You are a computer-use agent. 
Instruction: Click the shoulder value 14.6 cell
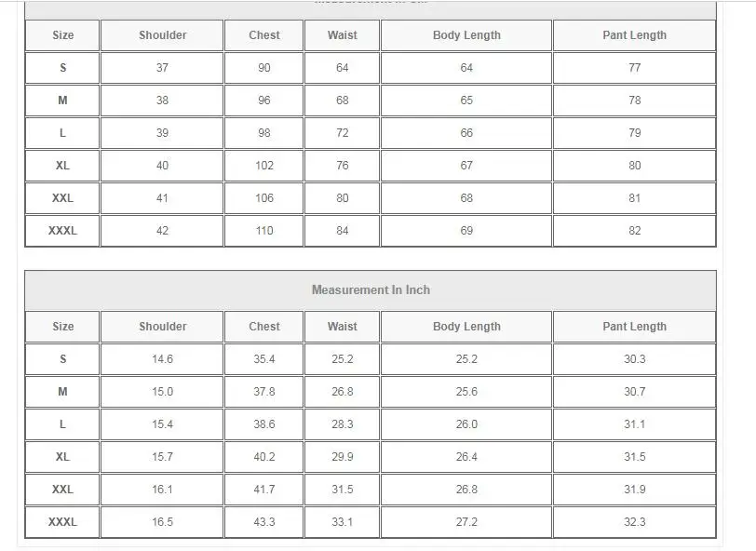tap(162, 358)
